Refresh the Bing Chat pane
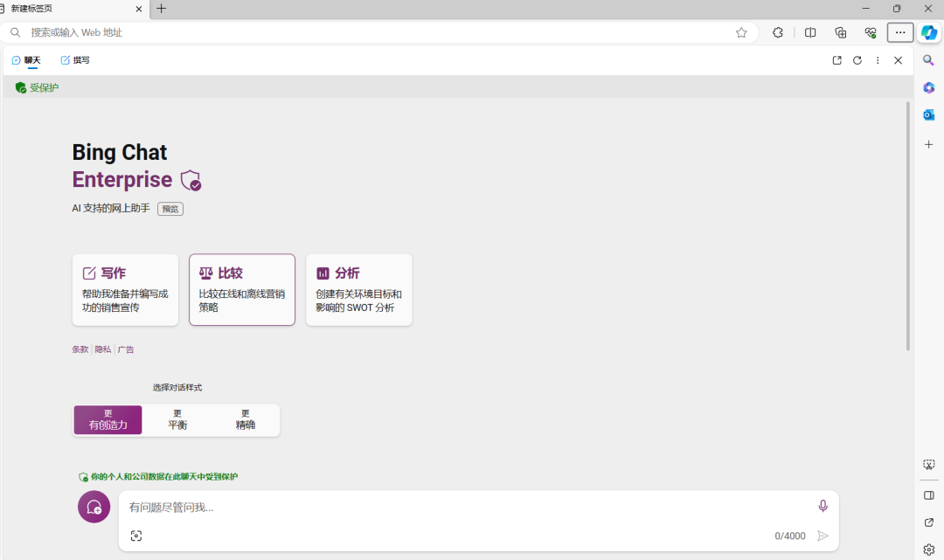 pos(857,60)
